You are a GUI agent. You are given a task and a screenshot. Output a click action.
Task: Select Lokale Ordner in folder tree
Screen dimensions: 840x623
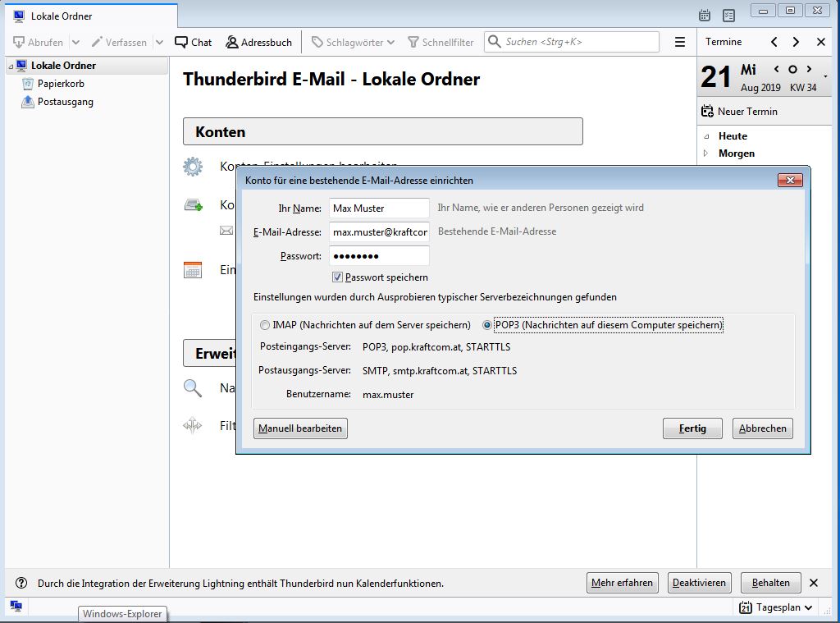click(x=63, y=66)
